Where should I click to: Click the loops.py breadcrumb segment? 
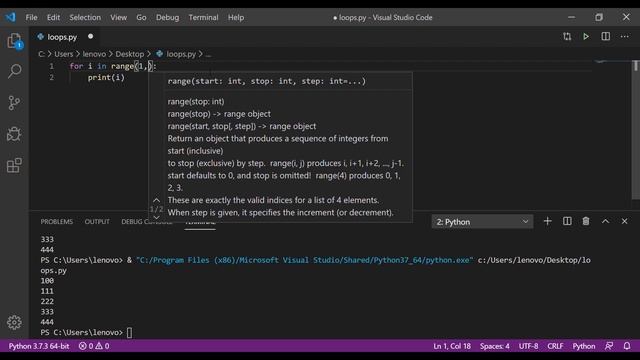181,54
